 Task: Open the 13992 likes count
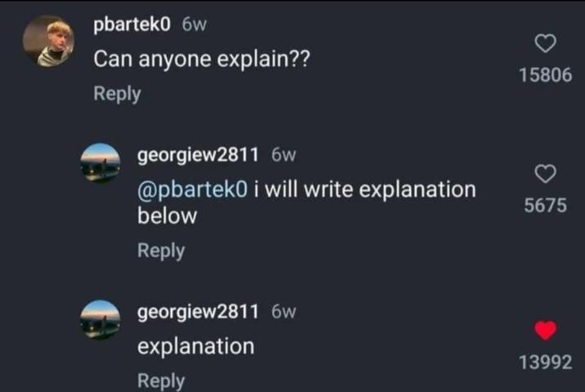[545, 363]
